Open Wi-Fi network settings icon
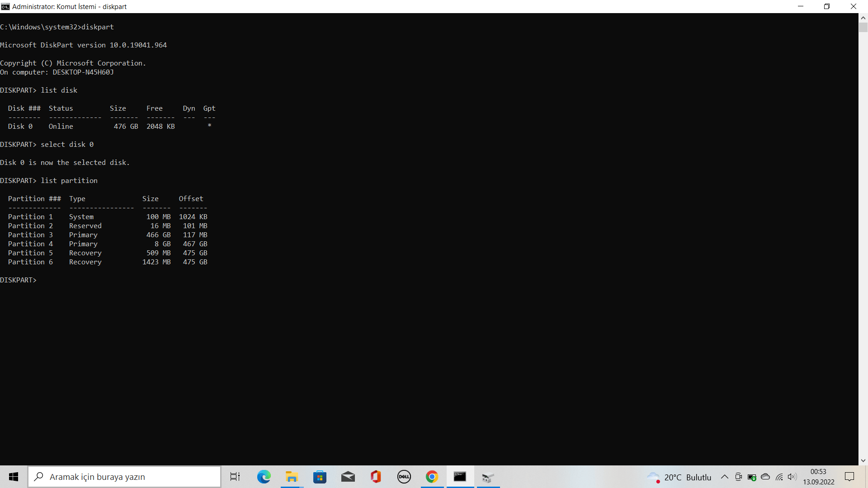868x488 pixels. pos(779,477)
